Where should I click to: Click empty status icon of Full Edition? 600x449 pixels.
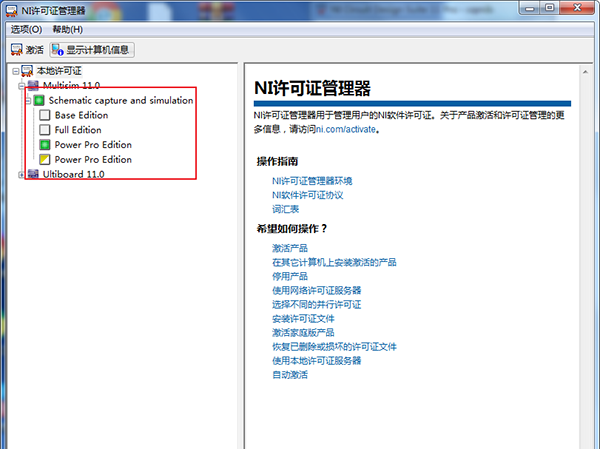point(45,130)
